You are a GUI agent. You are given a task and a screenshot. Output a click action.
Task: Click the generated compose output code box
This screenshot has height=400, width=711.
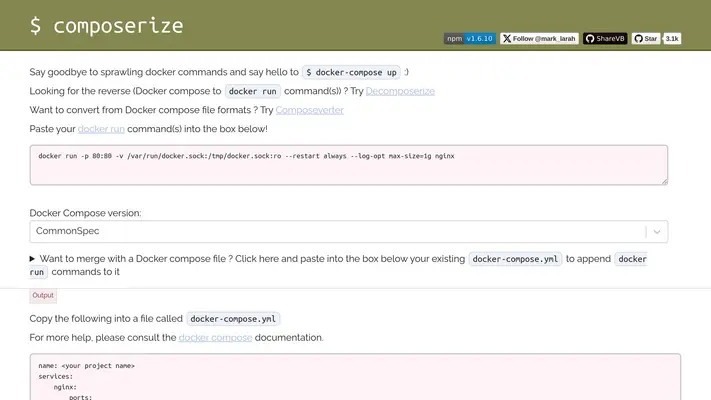(x=355, y=377)
